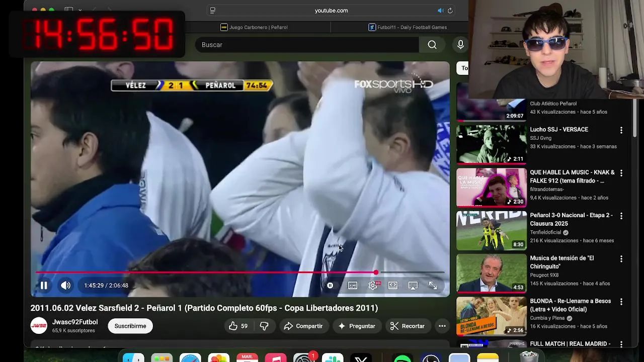Open OBS from the Dock
The width and height of the screenshot is (644, 362).
click(431, 357)
